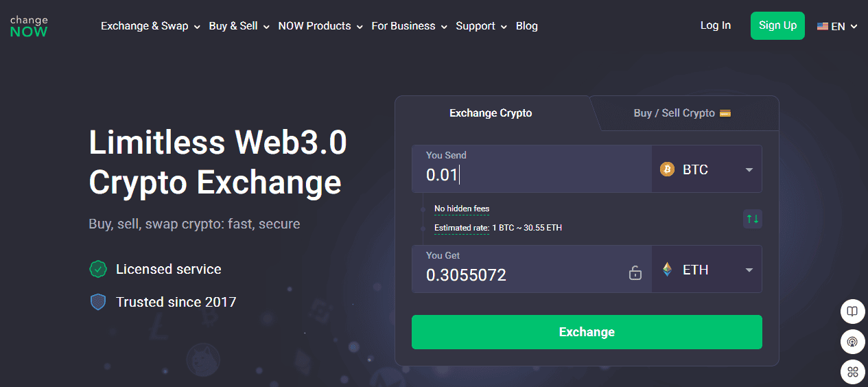Open the book guide floating icon
Viewport: 868px width, 387px height.
852,312
